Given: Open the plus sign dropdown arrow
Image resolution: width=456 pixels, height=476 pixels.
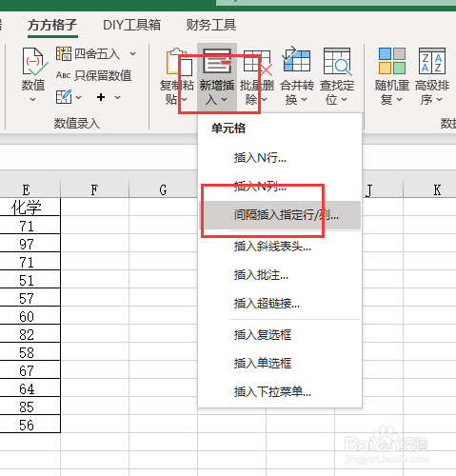Looking at the screenshot, I should click(117, 97).
